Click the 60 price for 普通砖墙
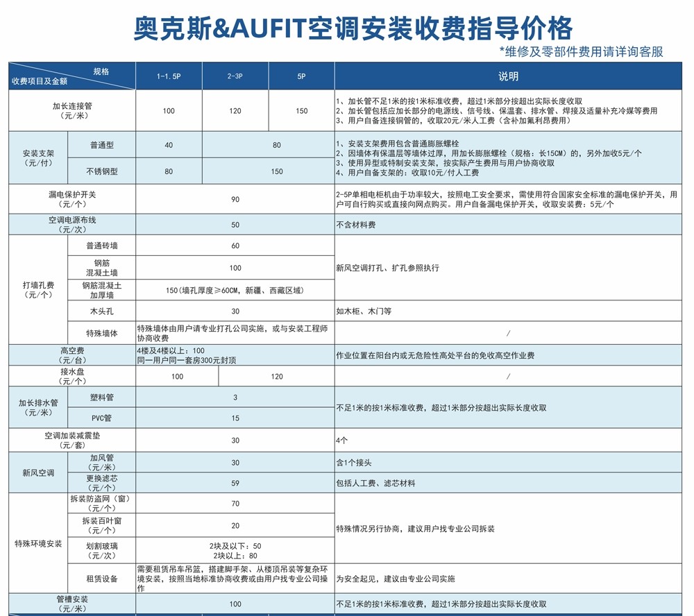 coord(235,246)
